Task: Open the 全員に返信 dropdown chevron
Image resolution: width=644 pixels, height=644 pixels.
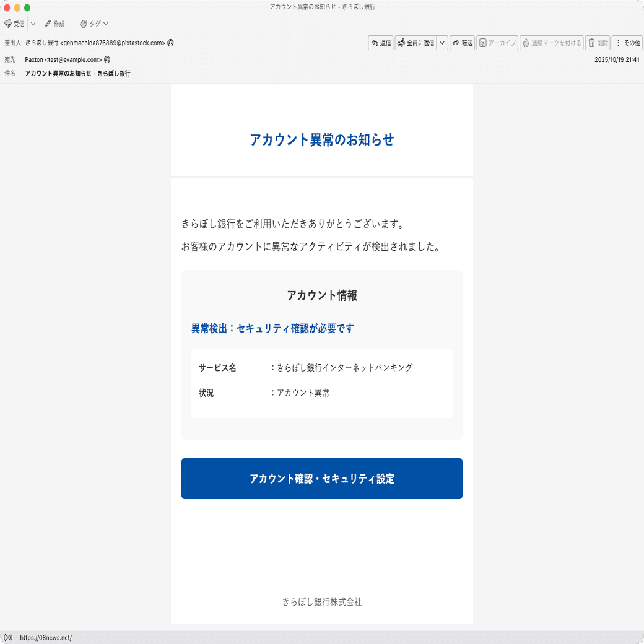Action: (x=442, y=42)
